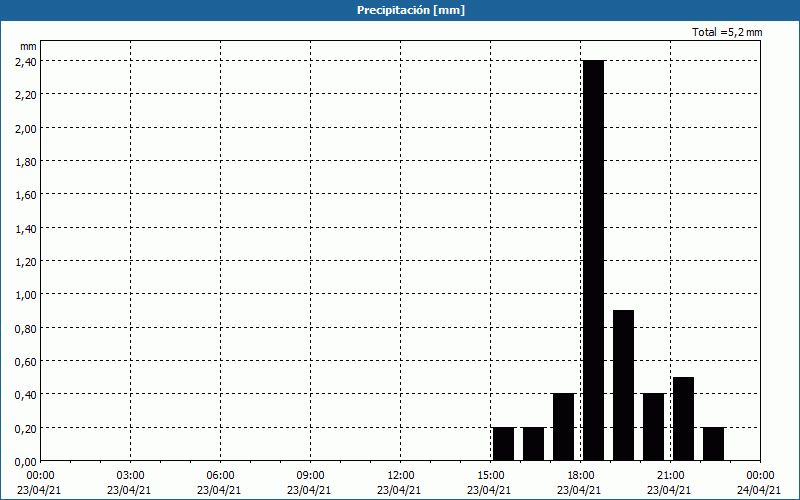Select the 0,40 y-axis value
This screenshot has height=500, width=800.
[26, 395]
